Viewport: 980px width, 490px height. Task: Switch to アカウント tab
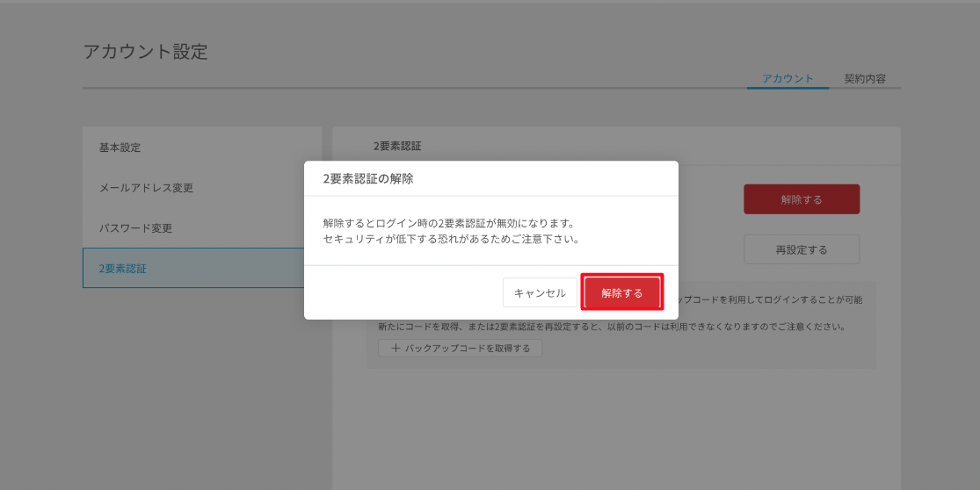click(788, 79)
